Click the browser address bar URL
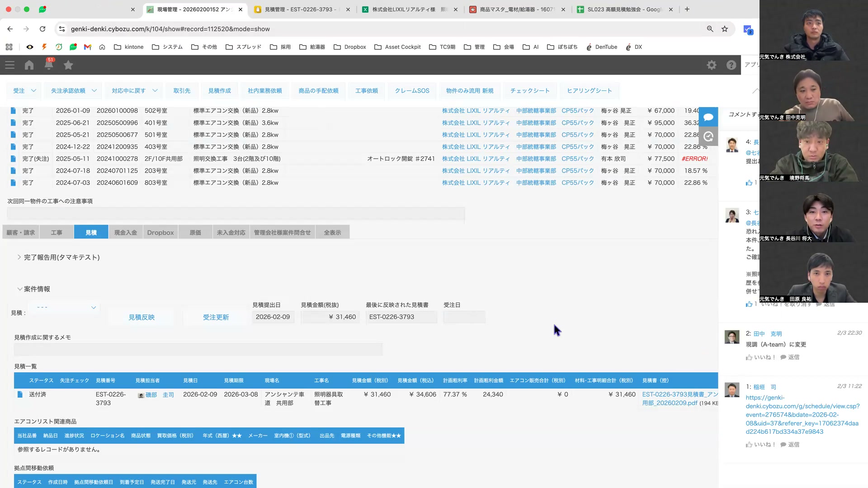The image size is (868, 488). pyautogui.click(x=170, y=29)
